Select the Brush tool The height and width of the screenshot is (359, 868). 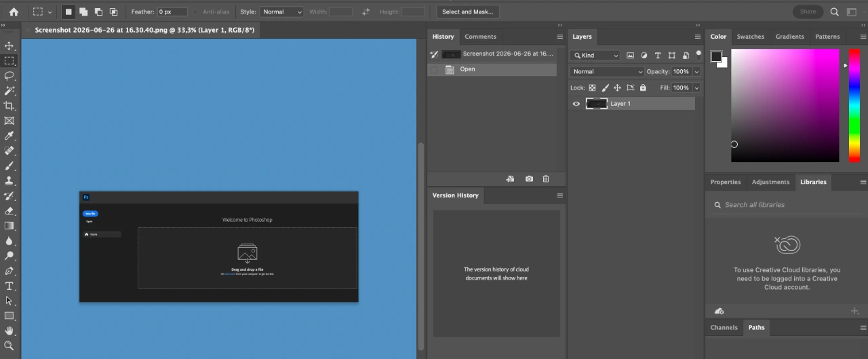(x=9, y=166)
